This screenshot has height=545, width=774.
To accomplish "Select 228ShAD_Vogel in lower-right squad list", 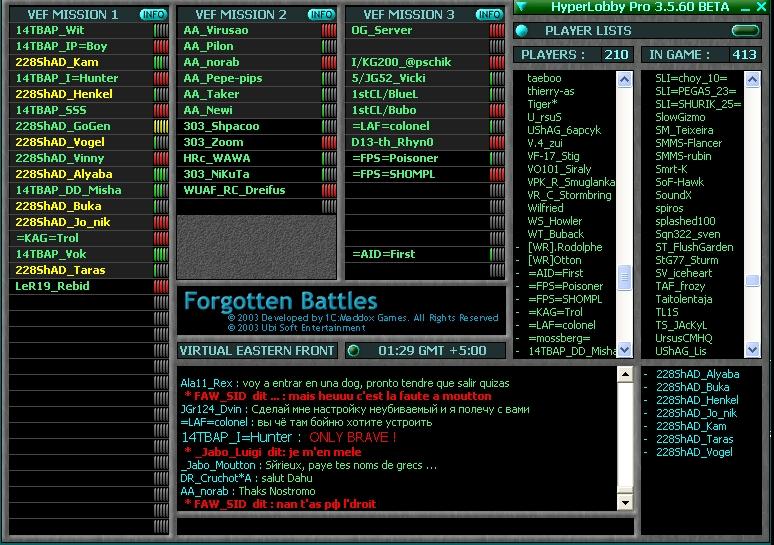I will 694,452.
